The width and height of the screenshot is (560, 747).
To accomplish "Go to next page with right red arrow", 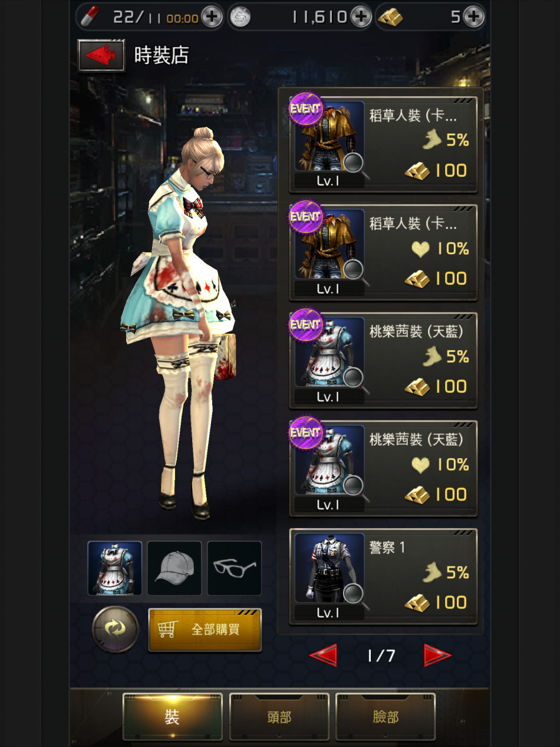I will click(x=437, y=655).
